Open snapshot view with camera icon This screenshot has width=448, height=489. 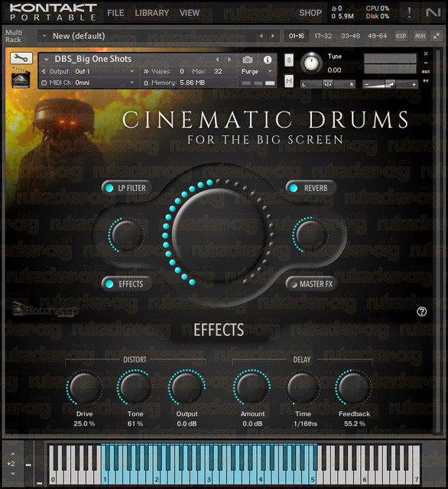tap(248, 60)
